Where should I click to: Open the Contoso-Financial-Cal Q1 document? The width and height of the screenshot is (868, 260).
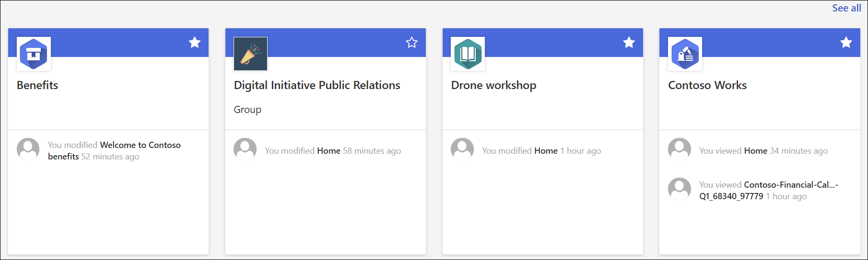pyautogui.click(x=769, y=191)
